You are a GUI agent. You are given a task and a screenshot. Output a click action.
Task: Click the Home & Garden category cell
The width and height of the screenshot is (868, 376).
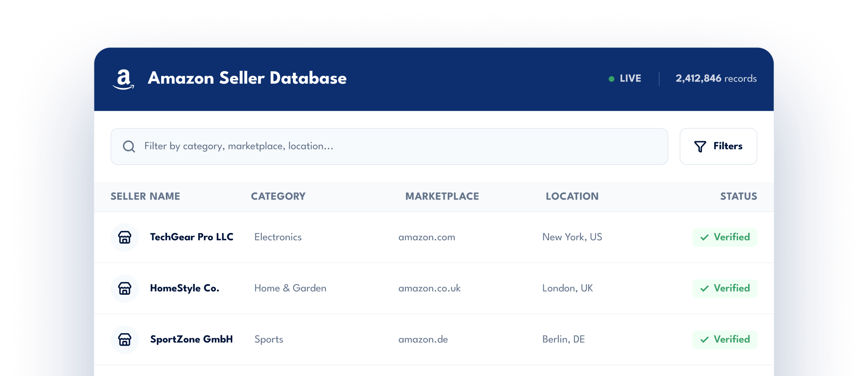pyautogui.click(x=290, y=289)
